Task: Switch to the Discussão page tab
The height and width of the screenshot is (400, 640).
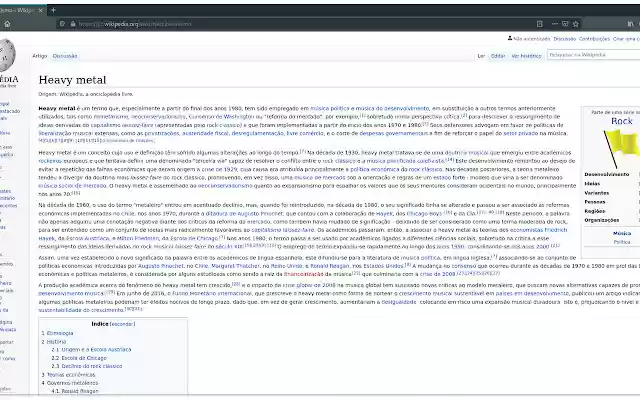Action: 65,56
